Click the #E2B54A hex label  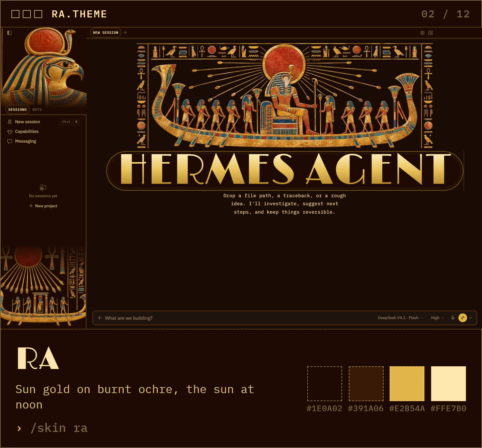[407, 408]
